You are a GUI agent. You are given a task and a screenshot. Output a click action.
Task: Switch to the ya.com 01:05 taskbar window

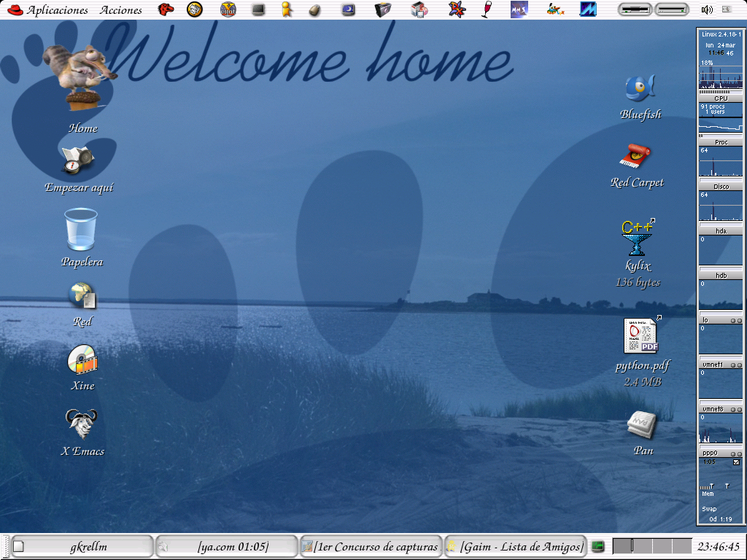[226, 547]
